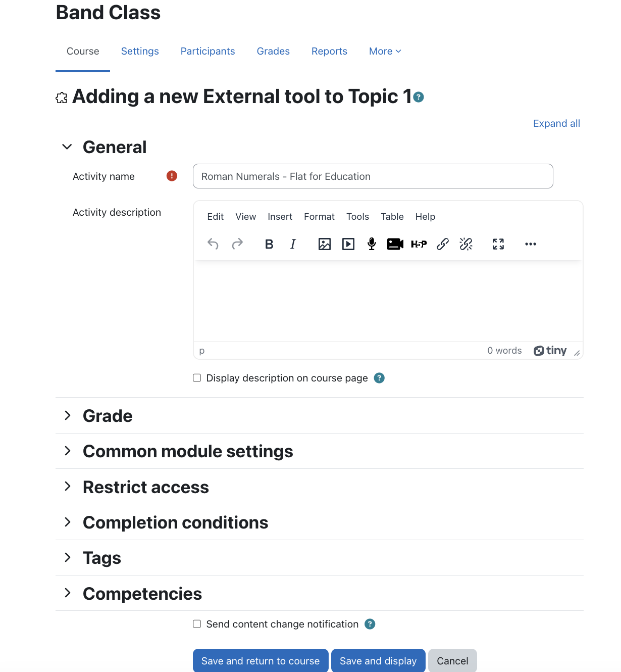Open the More dropdown menu
Viewport: 621px width, 672px height.
tap(385, 51)
